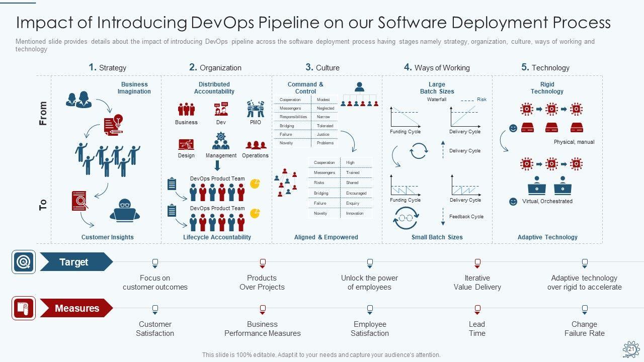This screenshot has width=644, height=362.
Task: Click the Change Failure Rate label
Action: (x=584, y=329)
